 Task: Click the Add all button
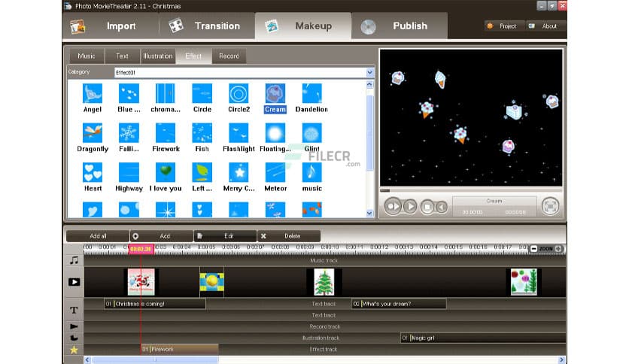[98, 236]
